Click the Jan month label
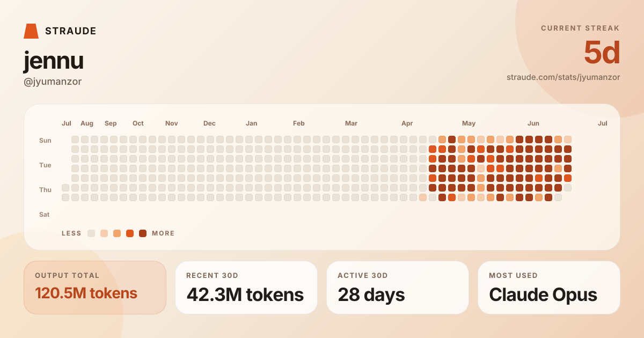644x338 pixels. (x=251, y=123)
